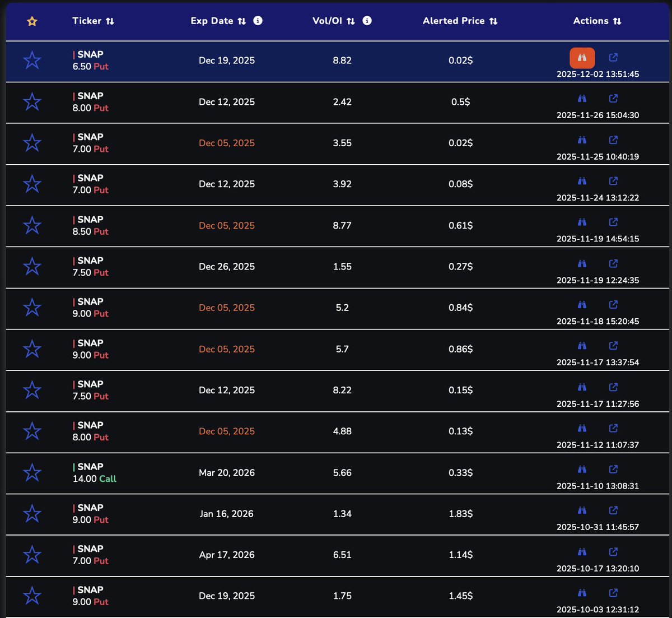Click binoculars icon in 2025-10-31 11:45:57 row
672x618 pixels.
[582, 510]
